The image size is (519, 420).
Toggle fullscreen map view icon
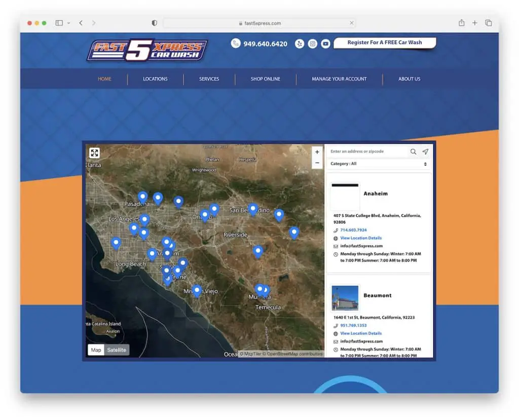[x=94, y=153]
